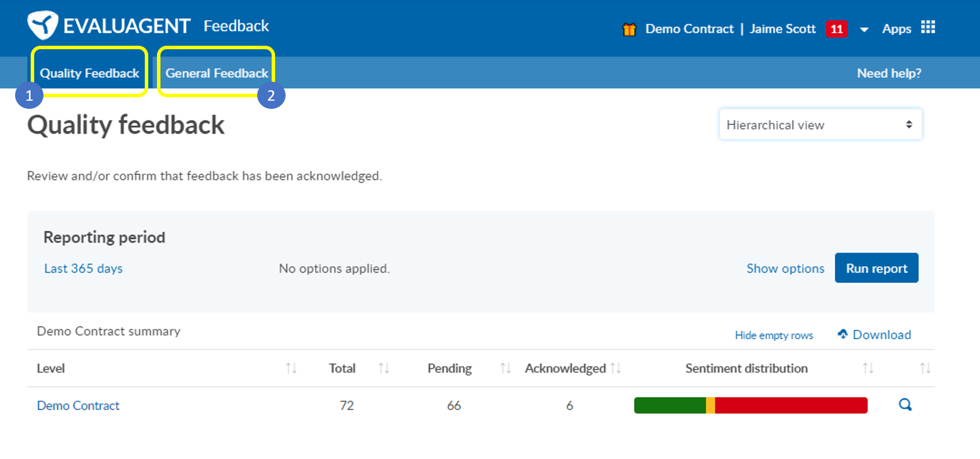Click the EVALUAGENT brand text
The height and width of the screenshot is (459, 980).
(x=127, y=26)
